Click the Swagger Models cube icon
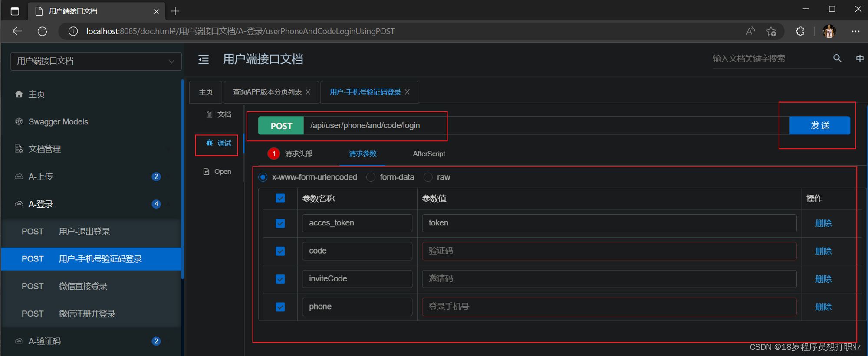Screen dimensions: 868x356 click(x=19, y=121)
